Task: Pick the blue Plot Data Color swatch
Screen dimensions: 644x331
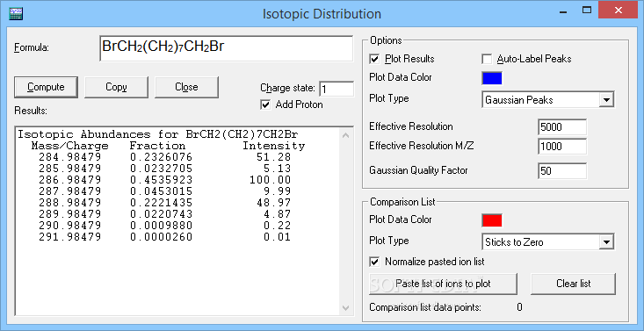Action: click(x=492, y=78)
